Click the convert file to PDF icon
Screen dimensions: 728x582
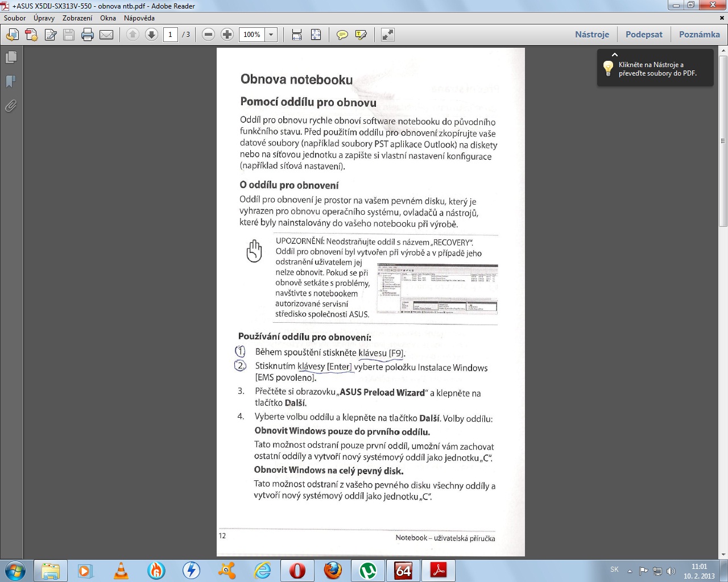[31, 35]
